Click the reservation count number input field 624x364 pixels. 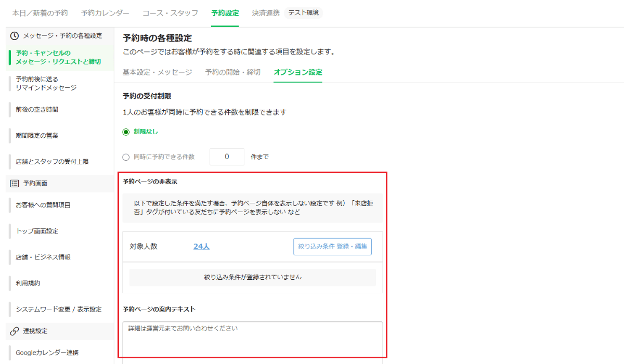[x=227, y=157]
